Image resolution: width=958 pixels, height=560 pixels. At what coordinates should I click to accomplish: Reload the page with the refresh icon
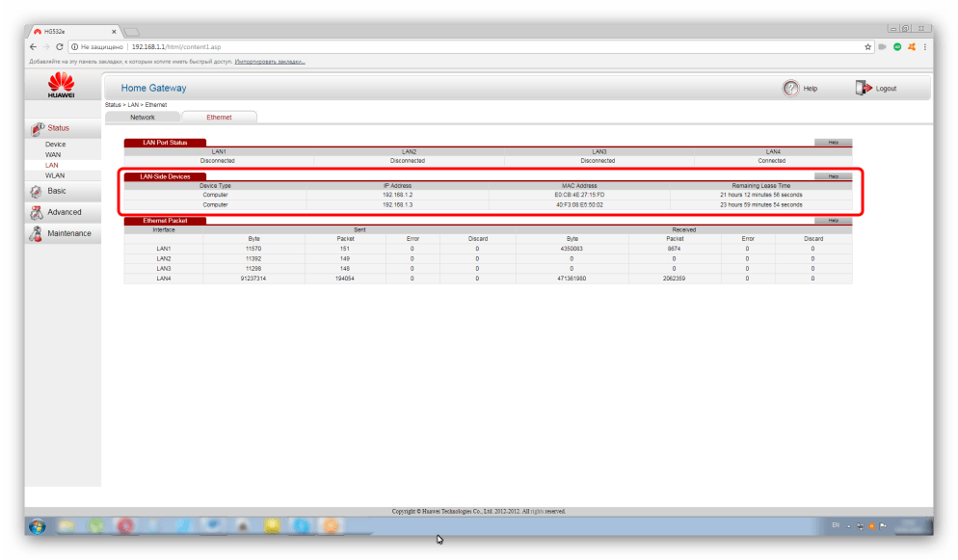[x=59, y=46]
